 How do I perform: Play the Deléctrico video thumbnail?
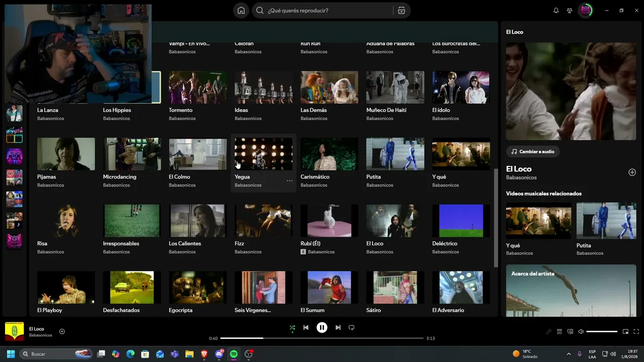(461, 221)
